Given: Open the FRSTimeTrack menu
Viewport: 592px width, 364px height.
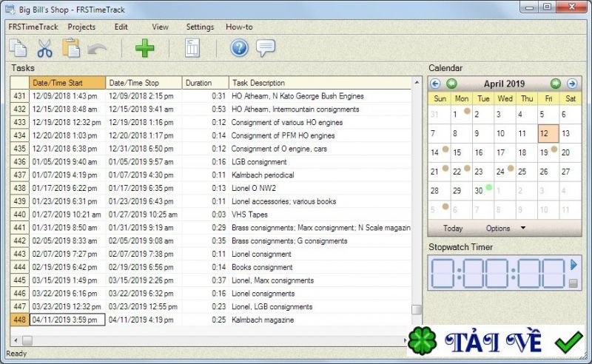Looking at the screenshot, I should click(x=33, y=27).
